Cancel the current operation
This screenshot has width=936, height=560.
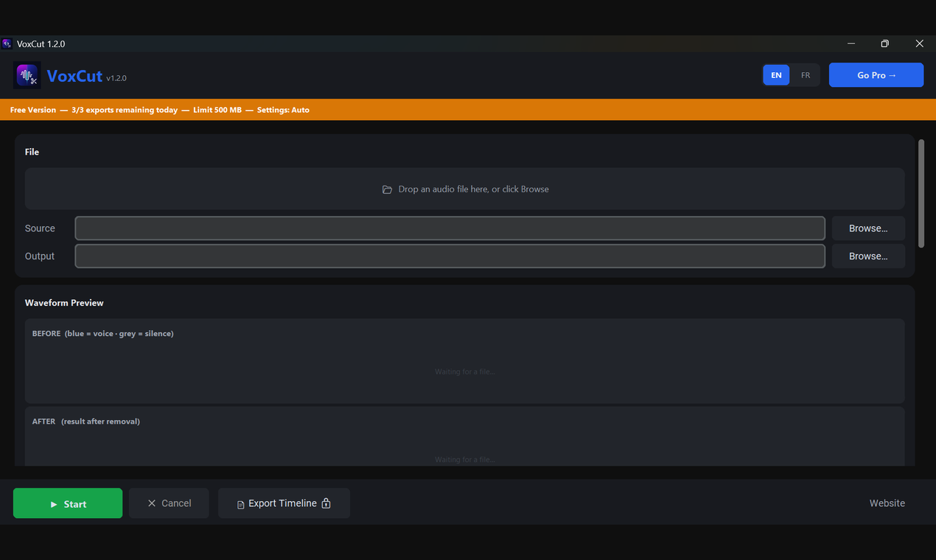(169, 503)
